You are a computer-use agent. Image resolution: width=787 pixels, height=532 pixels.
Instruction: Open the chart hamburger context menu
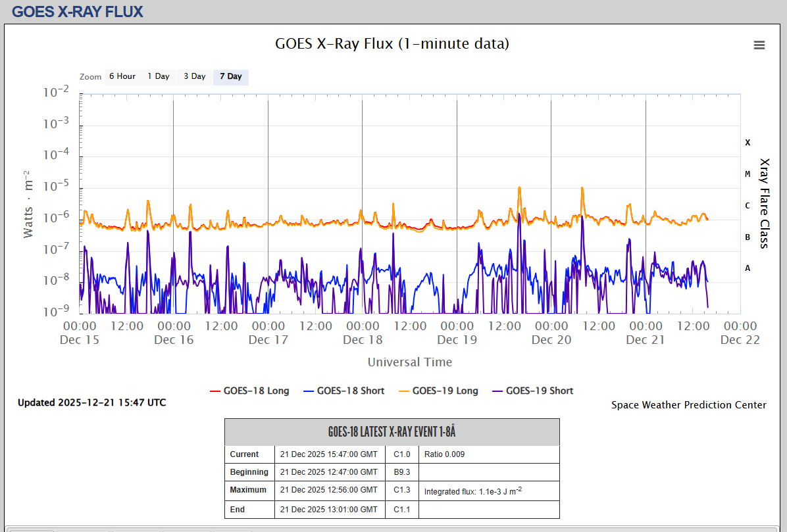tap(759, 45)
